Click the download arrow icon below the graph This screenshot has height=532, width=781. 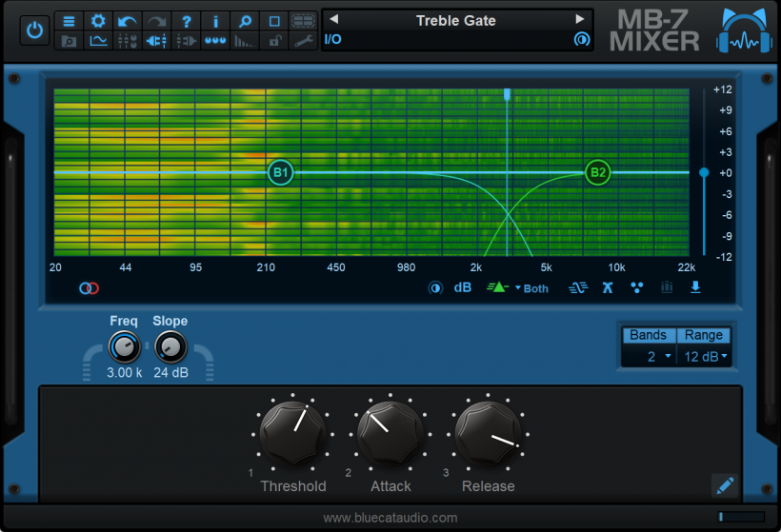click(695, 287)
